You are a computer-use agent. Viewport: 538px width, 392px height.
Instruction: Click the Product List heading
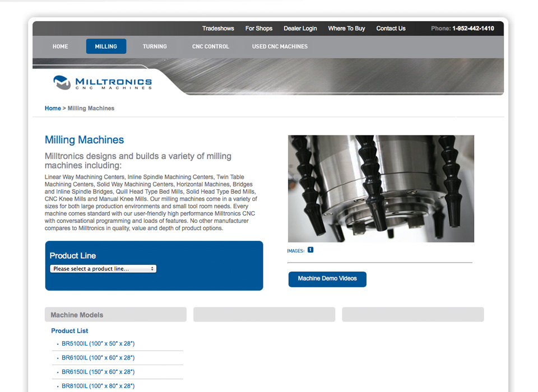click(69, 331)
